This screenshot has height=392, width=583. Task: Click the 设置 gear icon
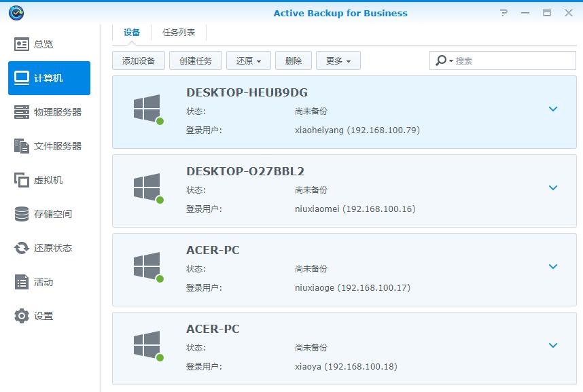[22, 316]
